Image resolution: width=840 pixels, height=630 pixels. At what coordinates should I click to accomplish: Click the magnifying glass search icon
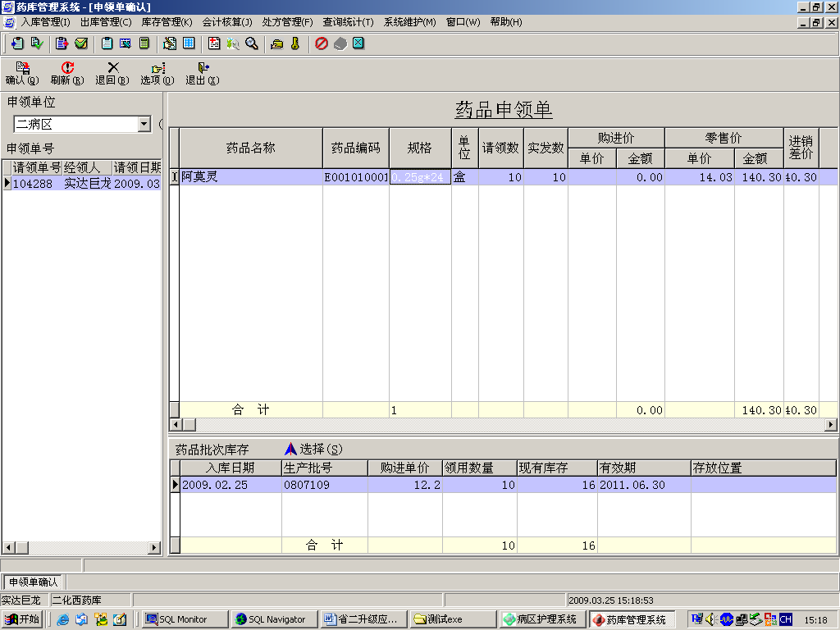click(x=252, y=43)
